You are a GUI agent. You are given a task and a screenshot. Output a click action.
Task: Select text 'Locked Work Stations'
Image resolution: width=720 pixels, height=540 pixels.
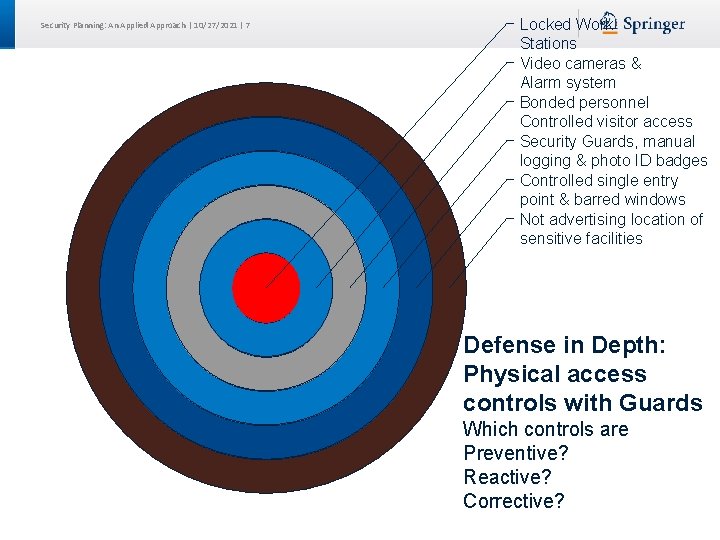coord(568,34)
